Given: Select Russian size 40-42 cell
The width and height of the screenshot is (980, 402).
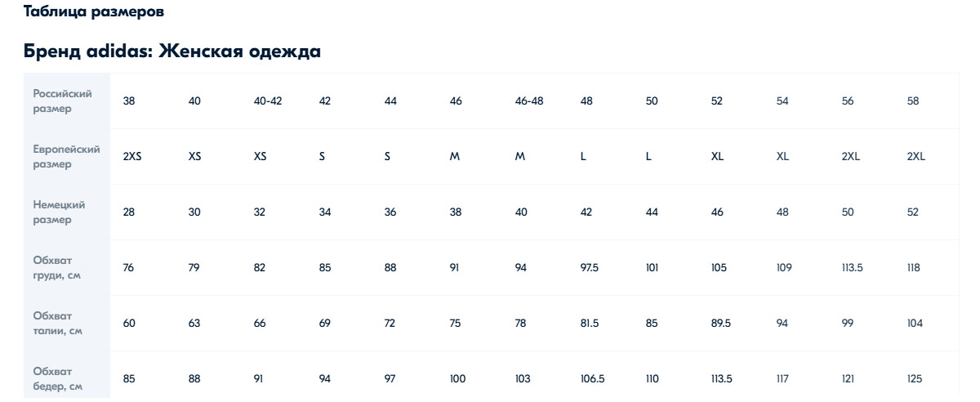Looking at the screenshot, I should (x=268, y=101).
